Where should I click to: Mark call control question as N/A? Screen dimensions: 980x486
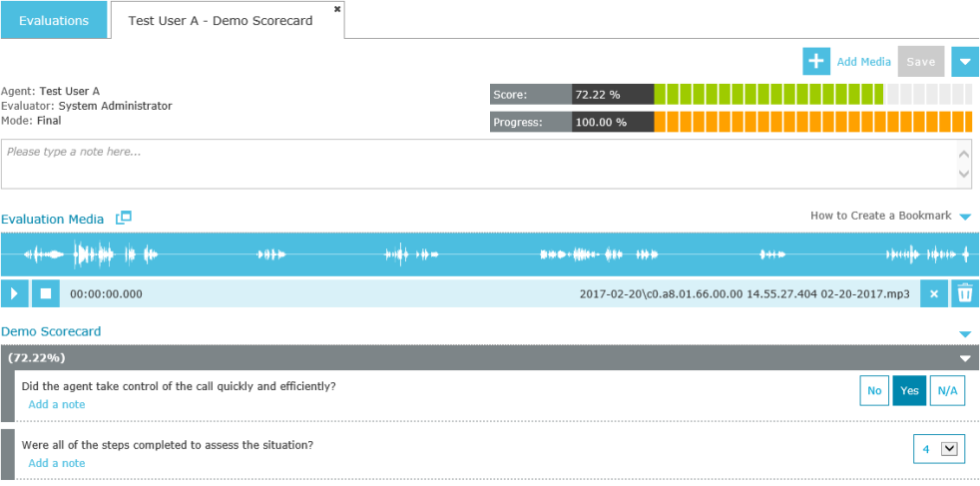click(947, 391)
